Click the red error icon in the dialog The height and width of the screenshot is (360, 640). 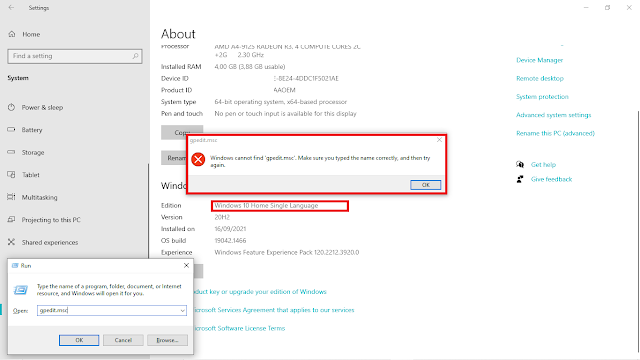point(198,159)
